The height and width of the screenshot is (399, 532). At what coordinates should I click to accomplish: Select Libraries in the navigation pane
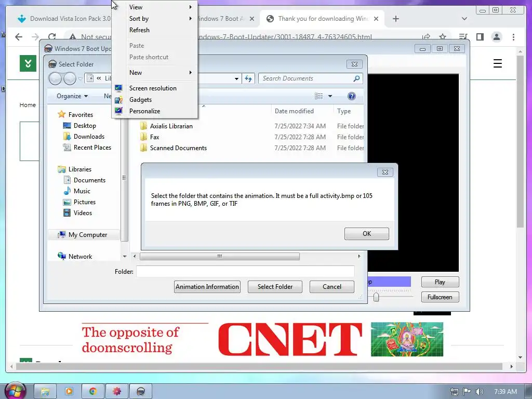click(x=79, y=169)
